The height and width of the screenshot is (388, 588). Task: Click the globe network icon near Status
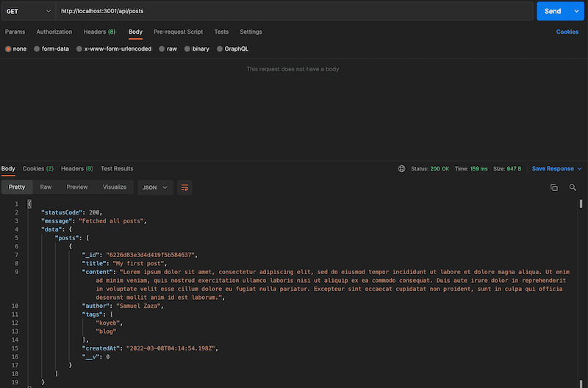(401, 168)
